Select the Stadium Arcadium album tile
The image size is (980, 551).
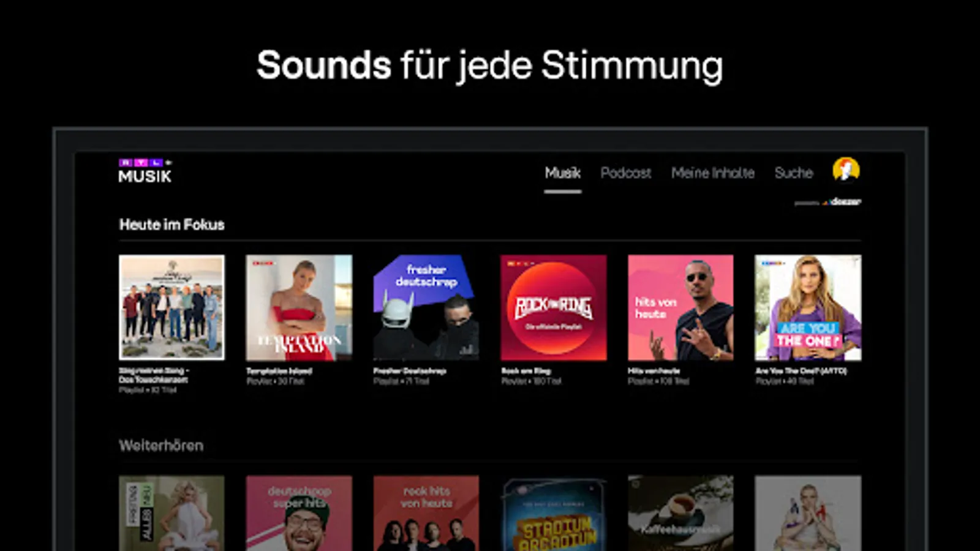(554, 513)
